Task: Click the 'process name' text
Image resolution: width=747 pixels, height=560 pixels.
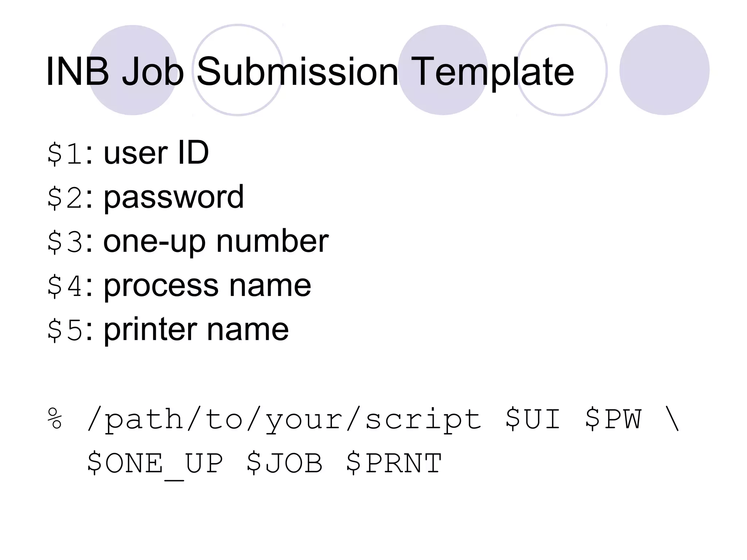Action: pos(207,285)
